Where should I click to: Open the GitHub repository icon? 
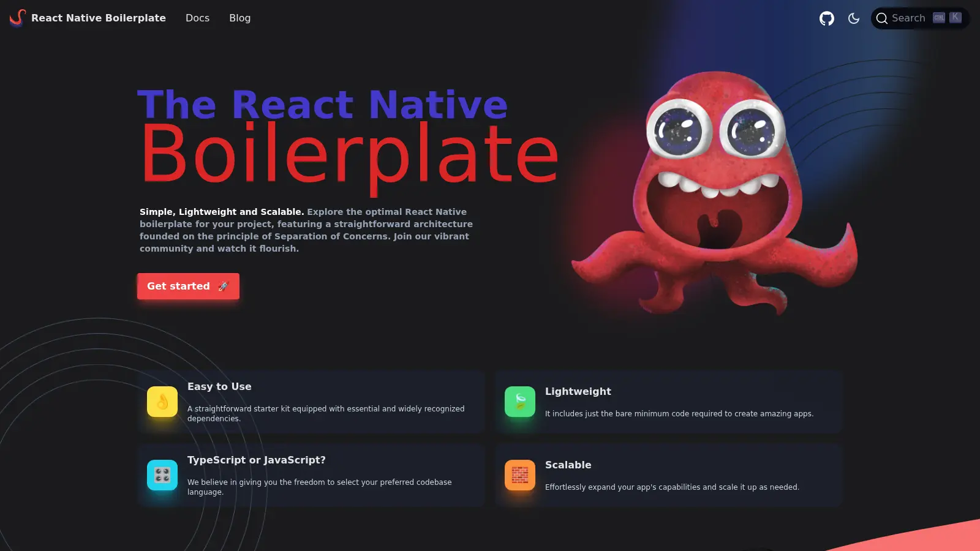point(827,18)
